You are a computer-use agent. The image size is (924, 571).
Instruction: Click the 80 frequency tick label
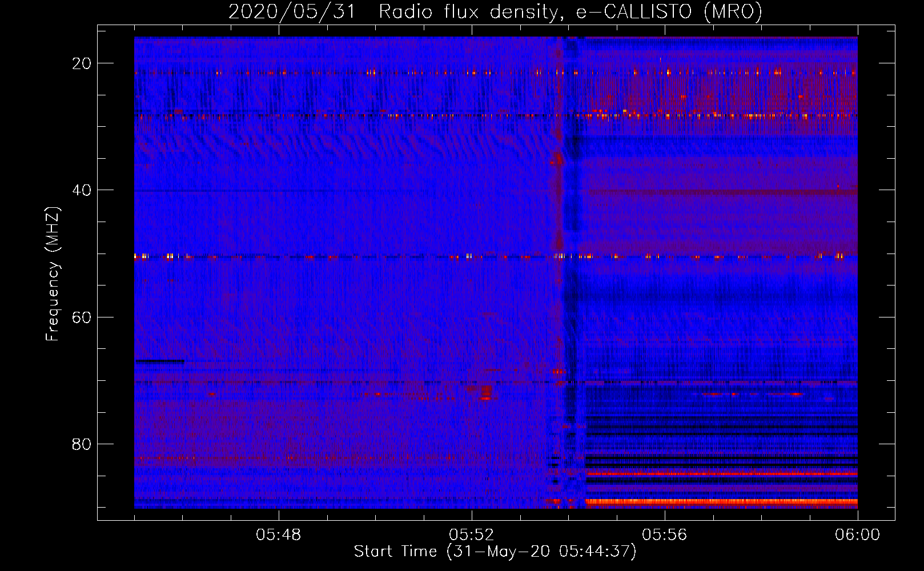[x=82, y=444]
